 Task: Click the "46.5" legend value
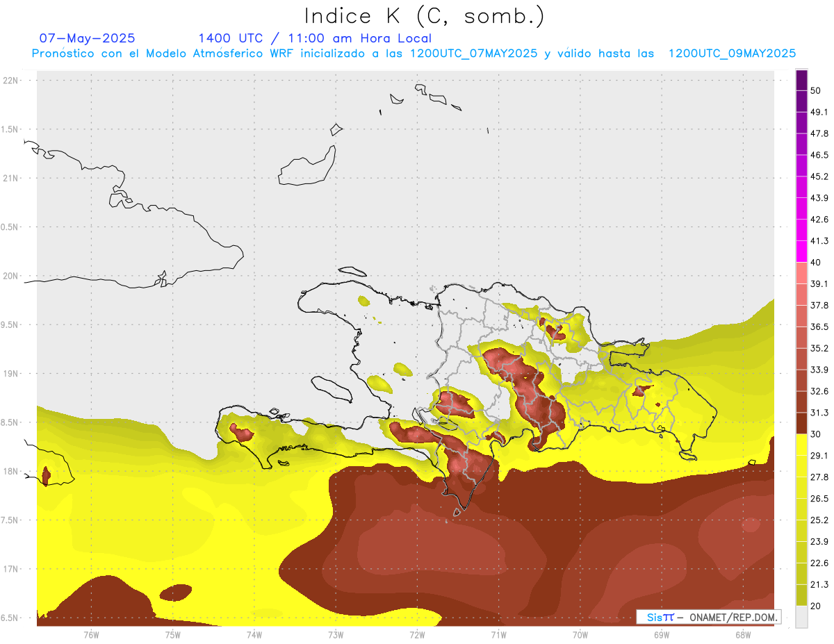819,155
